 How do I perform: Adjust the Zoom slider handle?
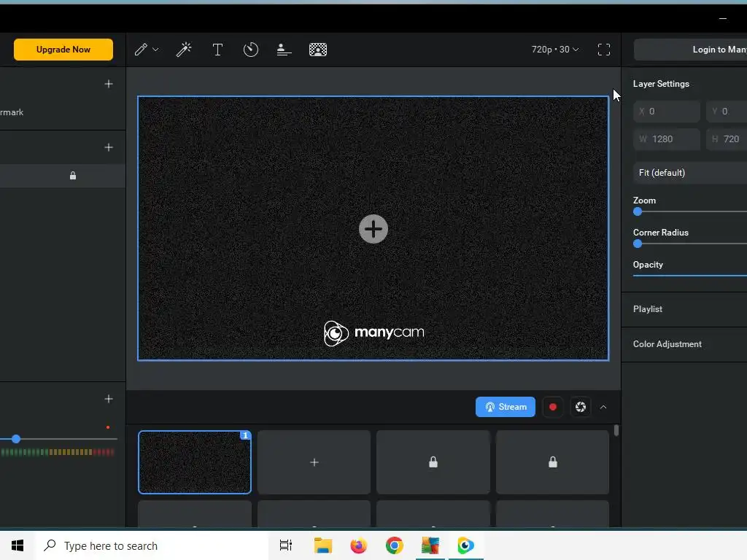[x=638, y=212]
